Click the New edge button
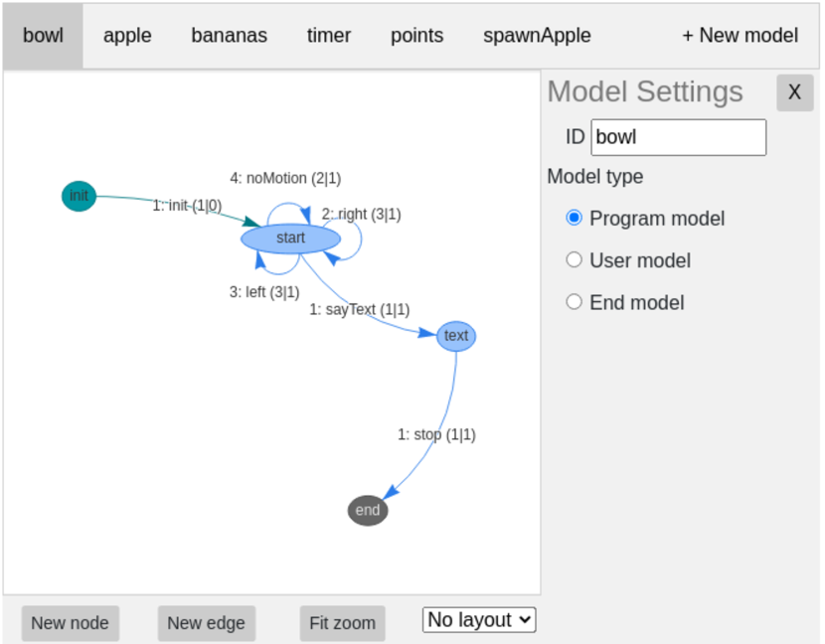Viewport: 825px width, 644px height. pos(206,623)
